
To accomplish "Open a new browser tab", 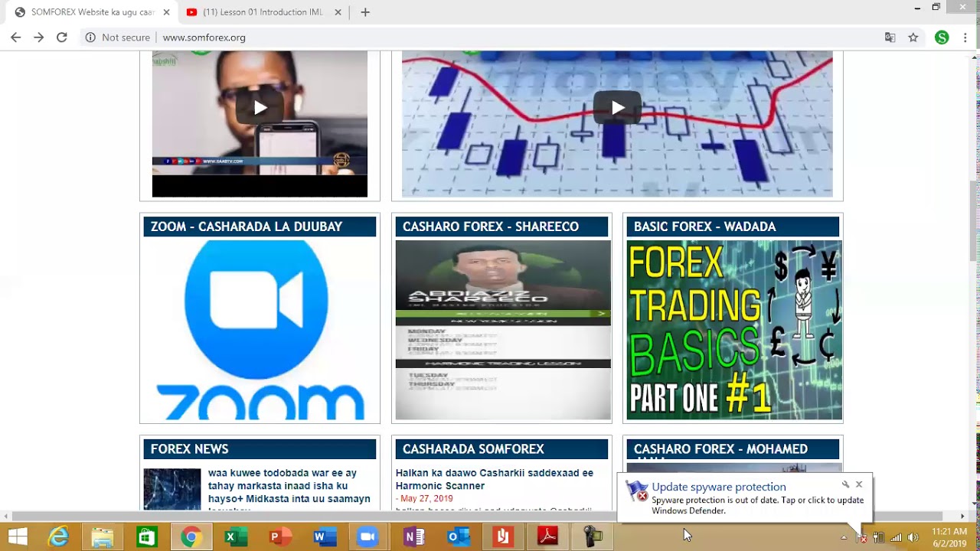I will click(x=365, y=12).
